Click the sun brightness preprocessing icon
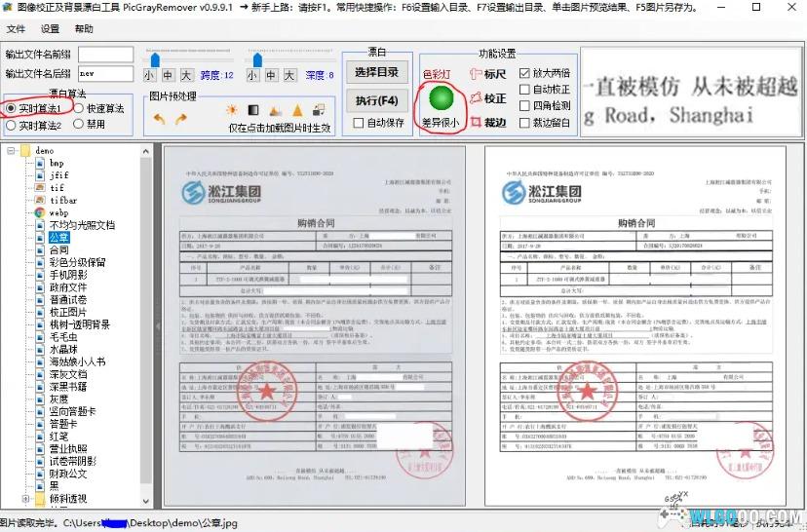 232,109
